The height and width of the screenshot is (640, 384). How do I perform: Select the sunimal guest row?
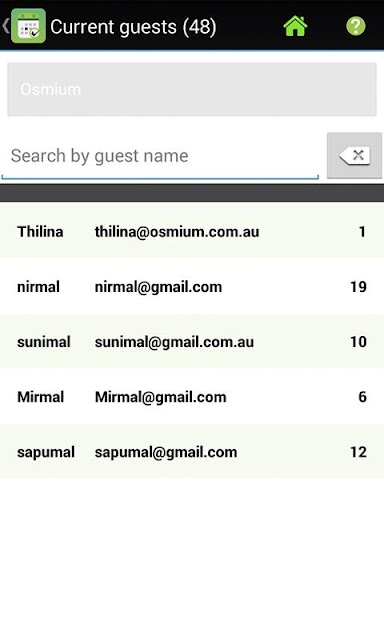192,342
